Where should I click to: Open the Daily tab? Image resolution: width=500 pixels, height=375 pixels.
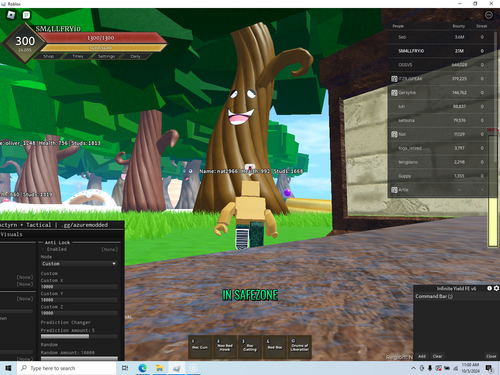pyautogui.click(x=135, y=56)
